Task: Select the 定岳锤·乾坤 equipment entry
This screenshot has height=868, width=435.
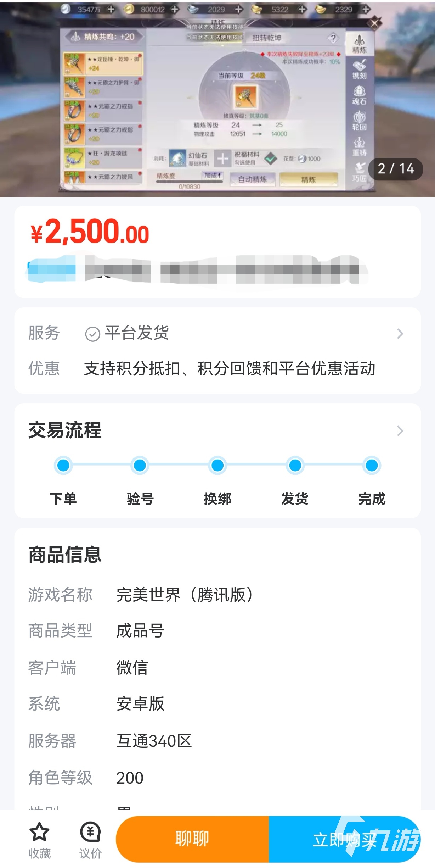Action: (x=103, y=63)
